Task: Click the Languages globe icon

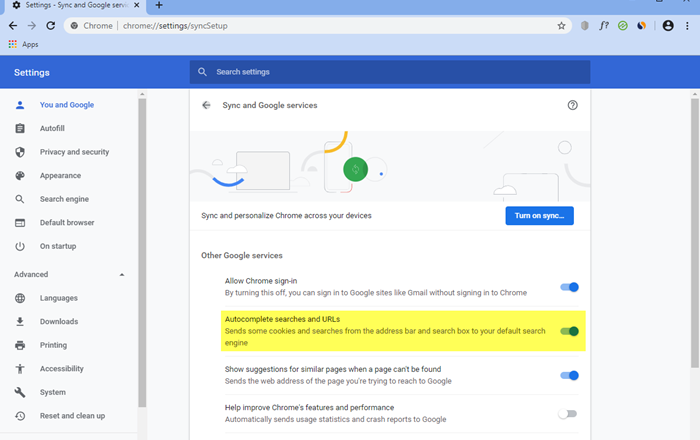Action: pos(20,298)
